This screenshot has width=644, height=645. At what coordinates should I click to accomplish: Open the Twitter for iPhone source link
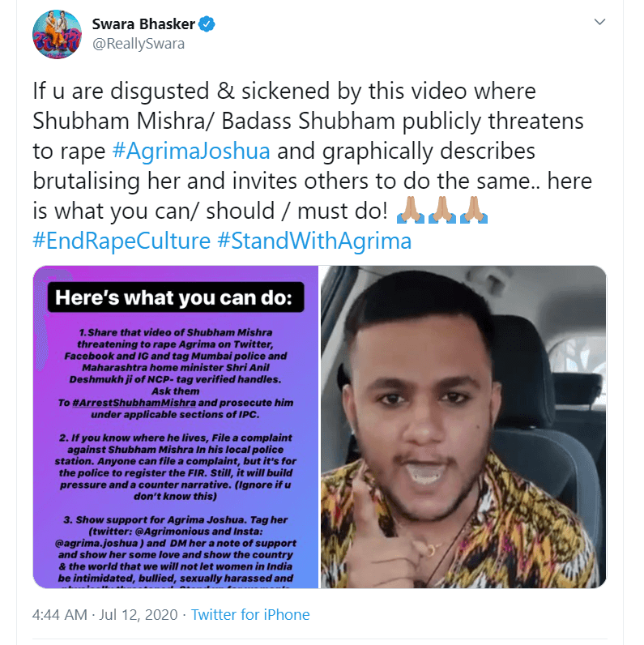pos(250,614)
